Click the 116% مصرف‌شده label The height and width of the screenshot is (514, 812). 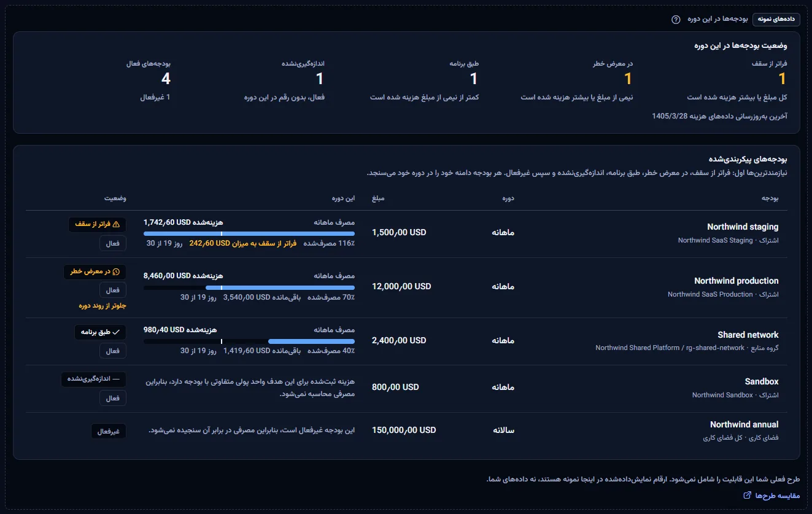(328, 243)
